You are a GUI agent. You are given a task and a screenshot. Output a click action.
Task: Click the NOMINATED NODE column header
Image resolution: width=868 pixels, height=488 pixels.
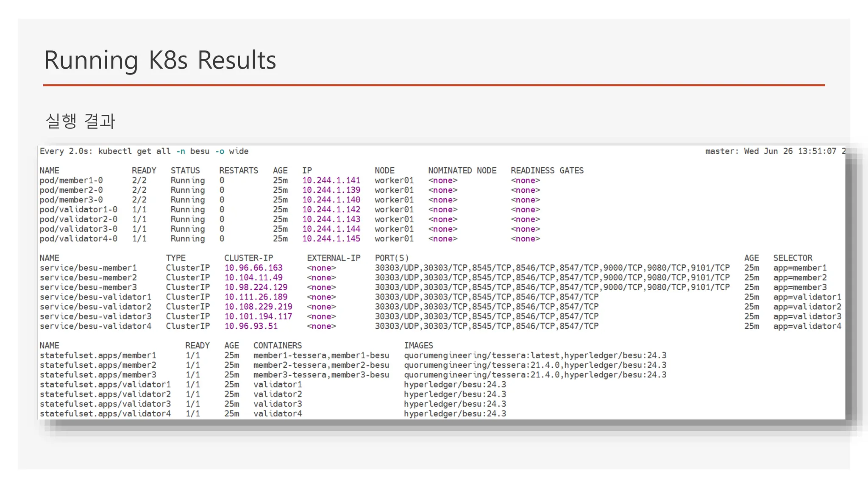(x=462, y=171)
